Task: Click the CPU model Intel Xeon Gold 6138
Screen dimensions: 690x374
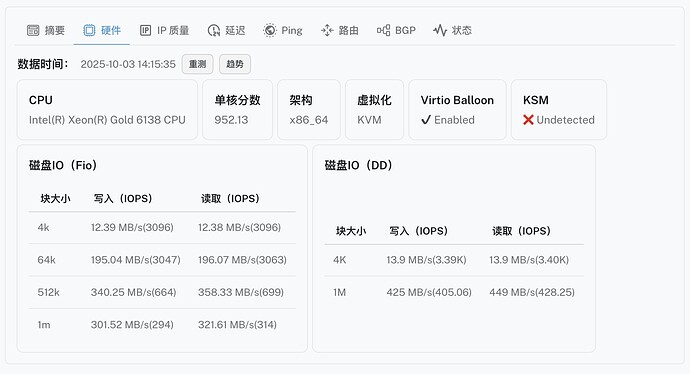Action: coord(107,120)
